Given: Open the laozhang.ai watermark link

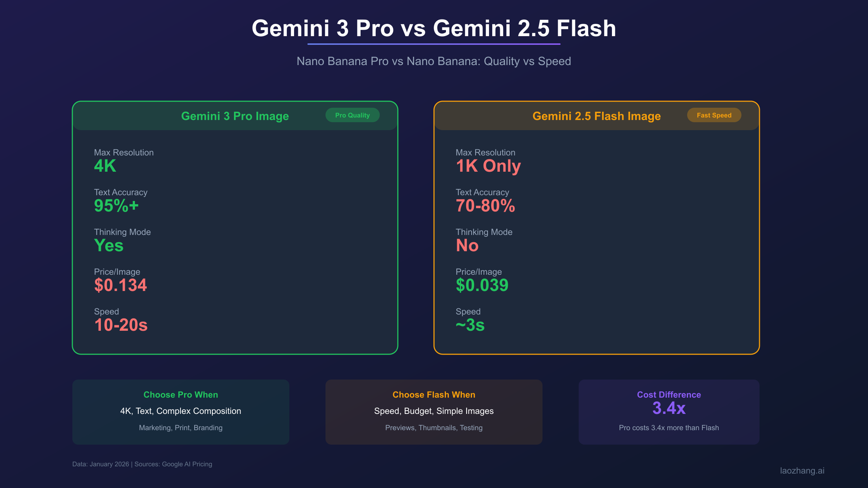Looking at the screenshot, I should tap(802, 471).
